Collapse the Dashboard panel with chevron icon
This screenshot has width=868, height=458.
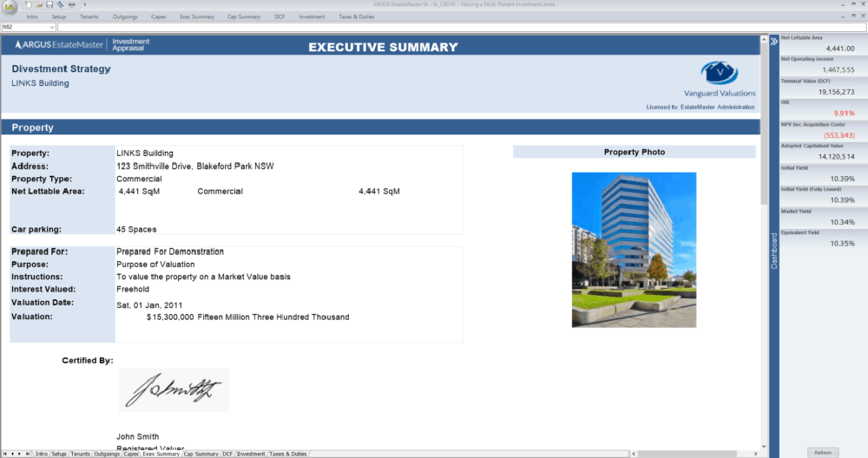tap(774, 41)
